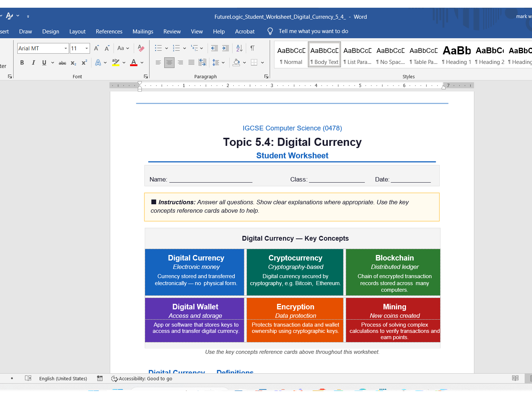
Task: Open Help tab
Action: pyautogui.click(x=219, y=32)
